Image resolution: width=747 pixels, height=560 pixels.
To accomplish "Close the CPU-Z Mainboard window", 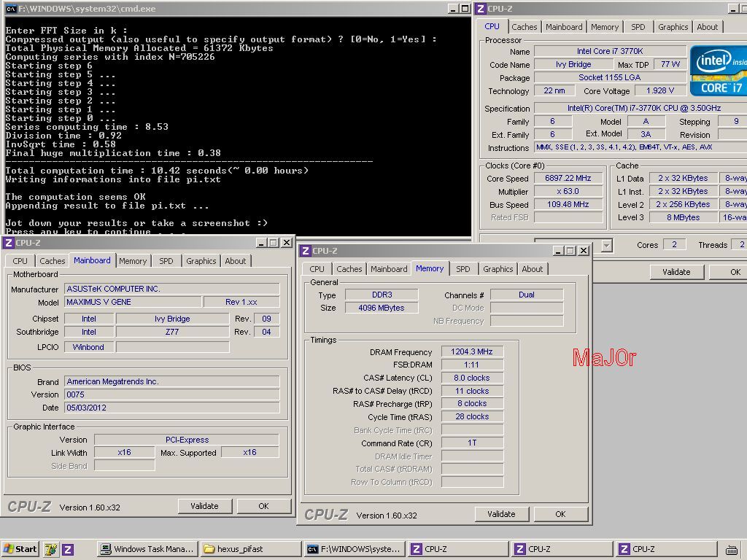I will [x=286, y=243].
